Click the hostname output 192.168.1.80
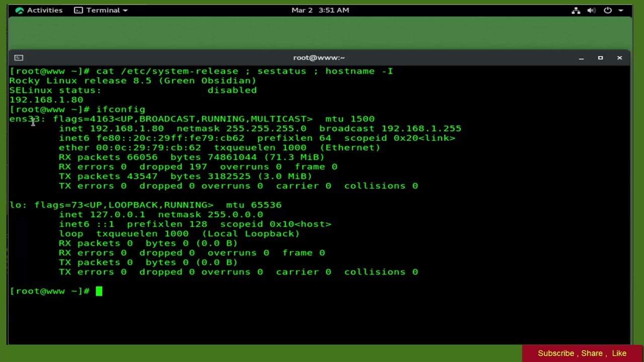This screenshot has height=362, width=644. 46,100
